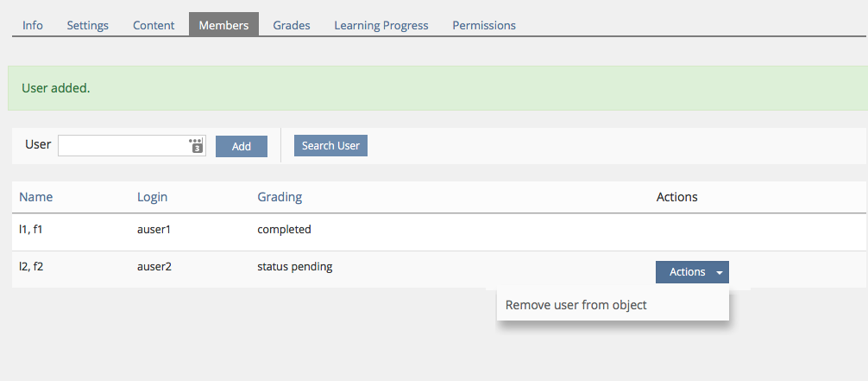Choose Remove user from object

coord(576,305)
